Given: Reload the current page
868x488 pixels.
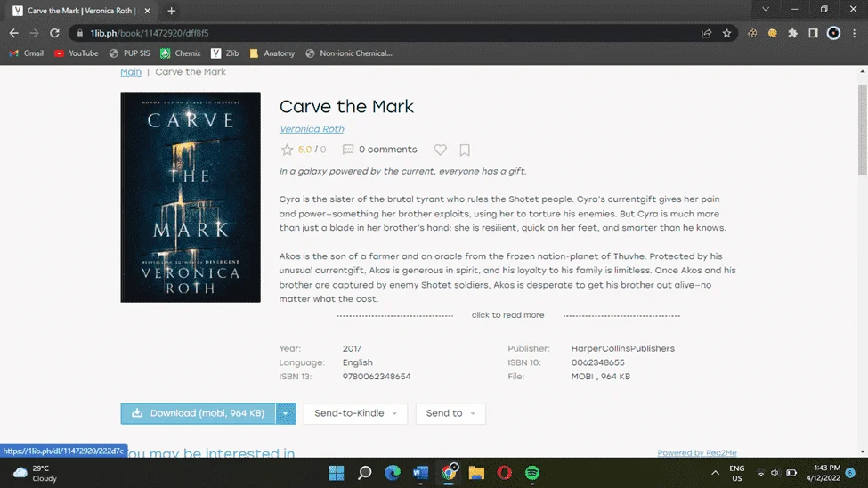Looking at the screenshot, I should pos(54,33).
